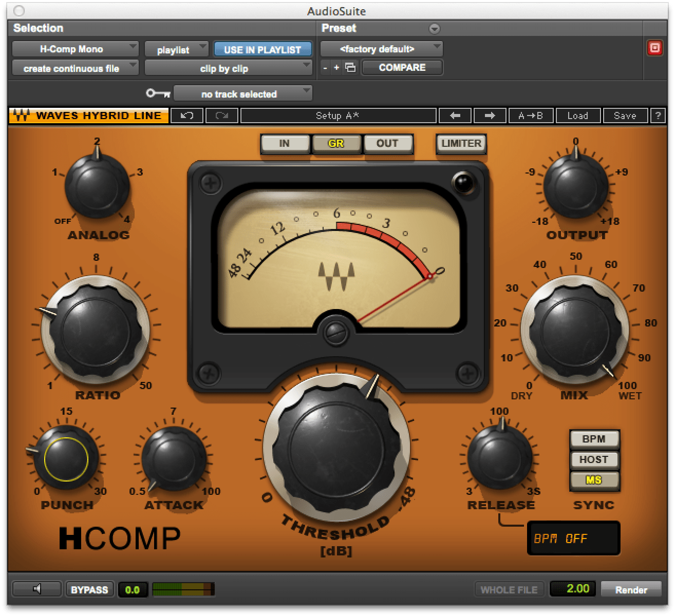Click the 0.0 level value field
675x616 pixels.
132,589
